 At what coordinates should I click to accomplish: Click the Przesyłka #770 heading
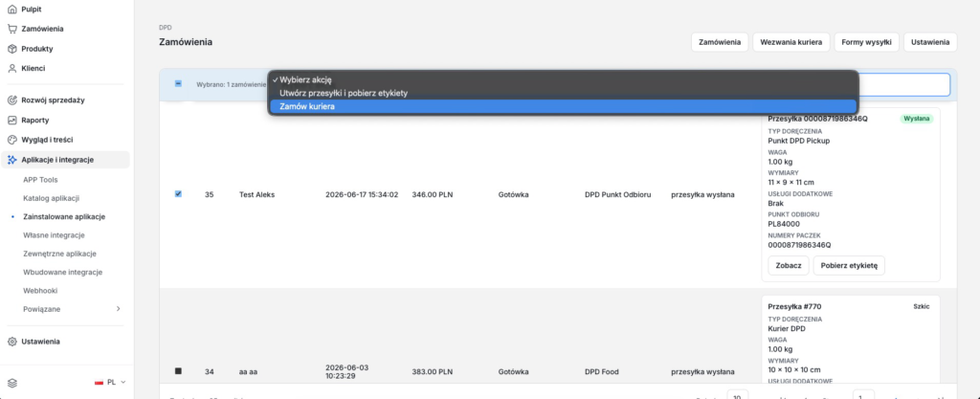pyautogui.click(x=794, y=306)
